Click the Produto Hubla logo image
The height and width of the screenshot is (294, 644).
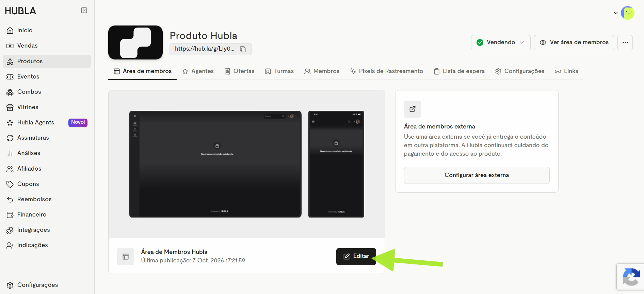tap(135, 42)
